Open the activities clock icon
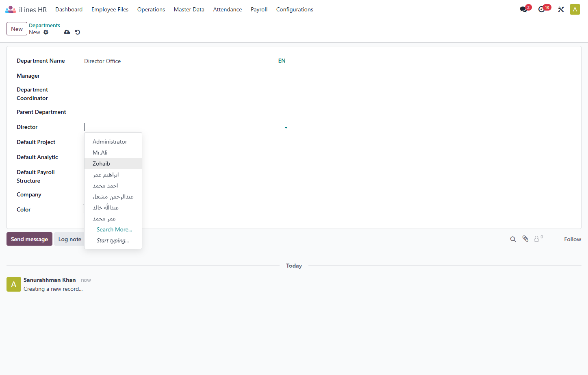Image resolution: width=588 pixels, height=375 pixels. click(542, 9)
